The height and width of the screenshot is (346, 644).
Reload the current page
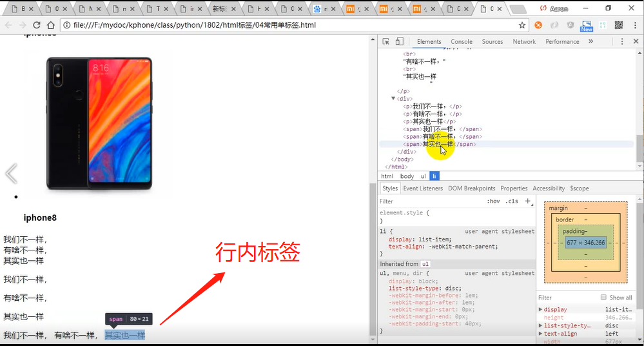click(x=37, y=25)
